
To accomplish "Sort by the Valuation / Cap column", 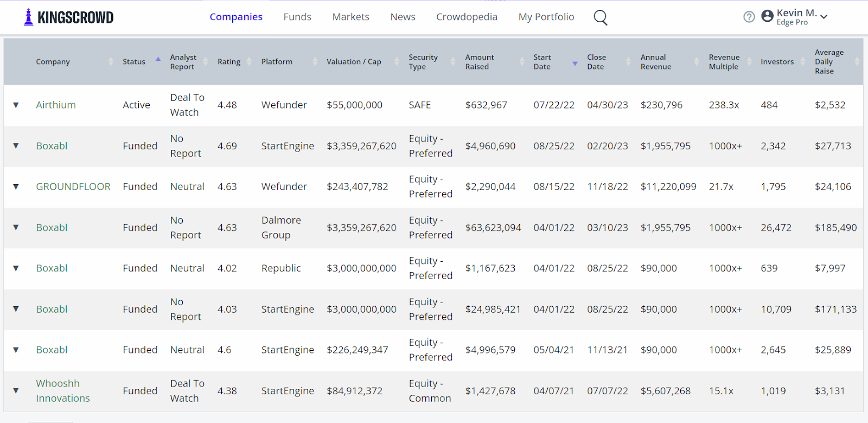I will (354, 62).
